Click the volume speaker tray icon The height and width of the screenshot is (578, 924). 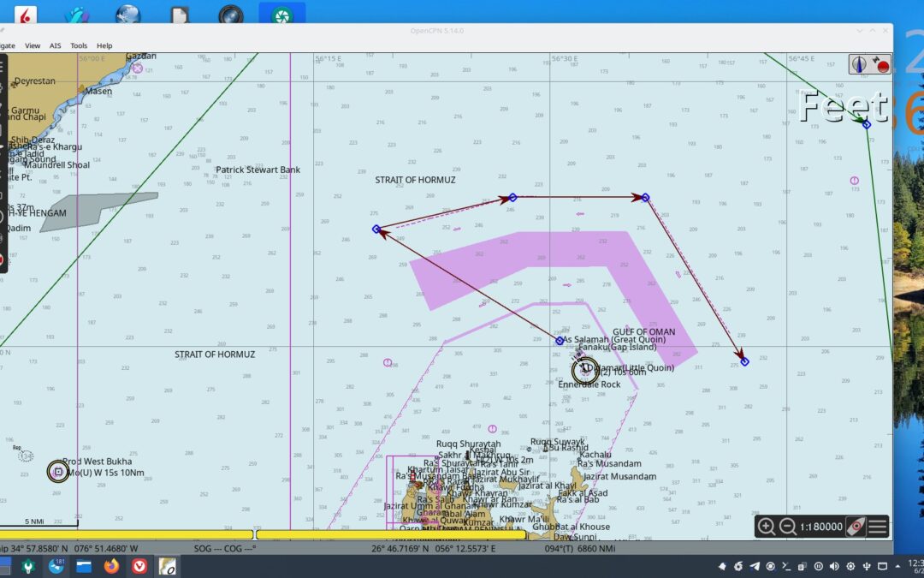[x=834, y=566]
